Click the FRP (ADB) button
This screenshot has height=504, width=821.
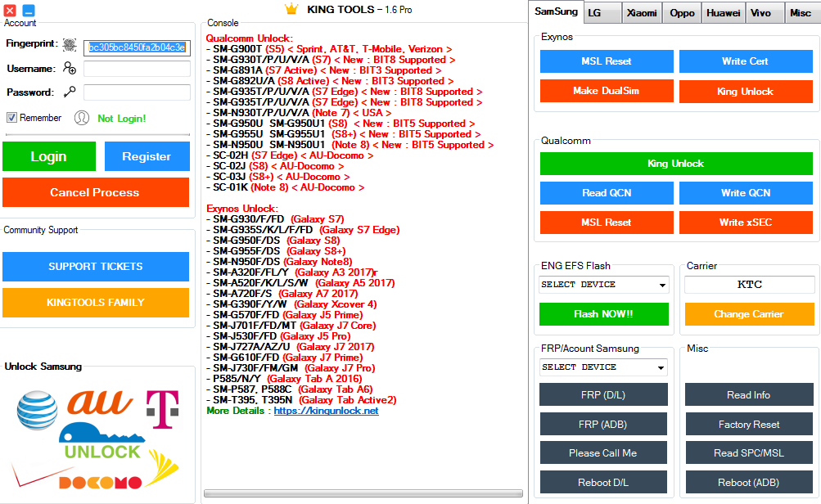pos(603,424)
